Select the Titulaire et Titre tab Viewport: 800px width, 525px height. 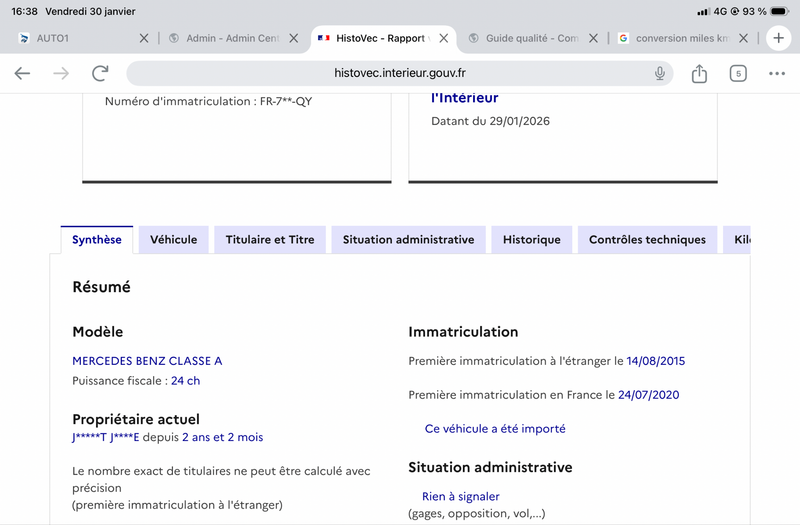click(x=270, y=240)
